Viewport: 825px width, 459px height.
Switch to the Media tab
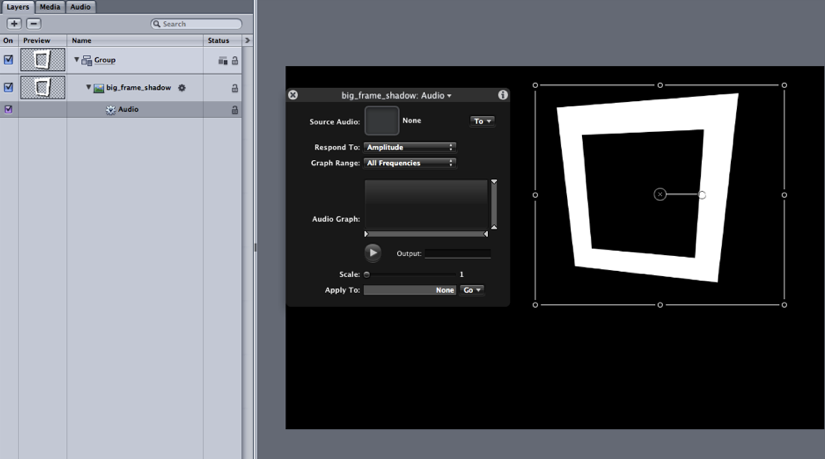(50, 6)
